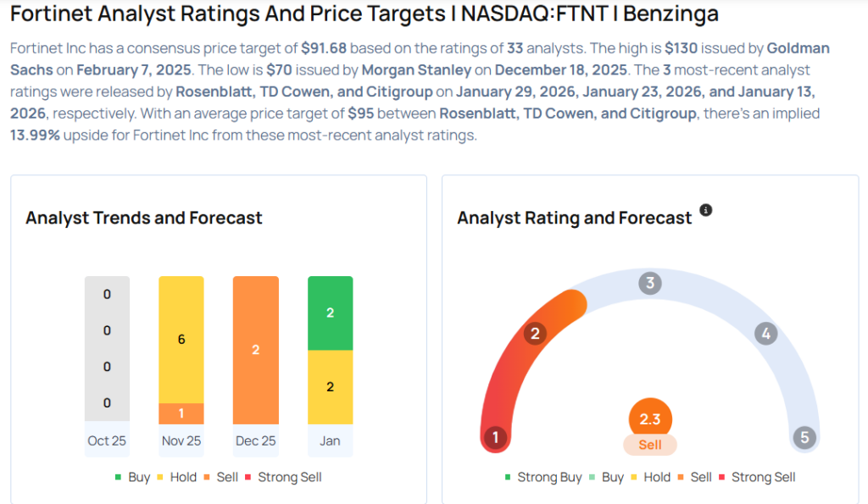Click the Morgan Stanley text in summary
This screenshot has width=868, height=504.
click(x=416, y=69)
